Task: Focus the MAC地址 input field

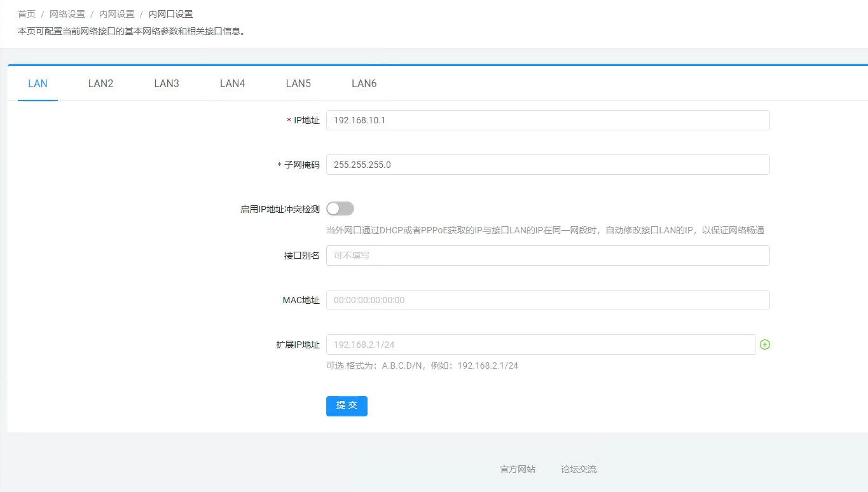Action: coord(547,299)
